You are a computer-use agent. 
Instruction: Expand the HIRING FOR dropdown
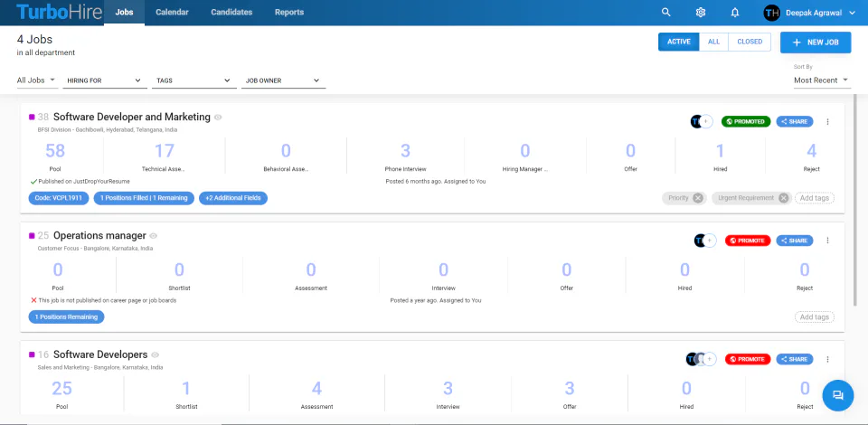pos(104,80)
